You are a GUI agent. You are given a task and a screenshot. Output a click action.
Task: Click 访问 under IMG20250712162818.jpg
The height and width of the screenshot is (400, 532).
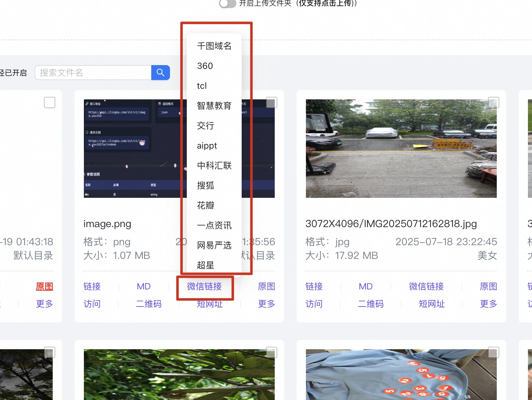(314, 304)
